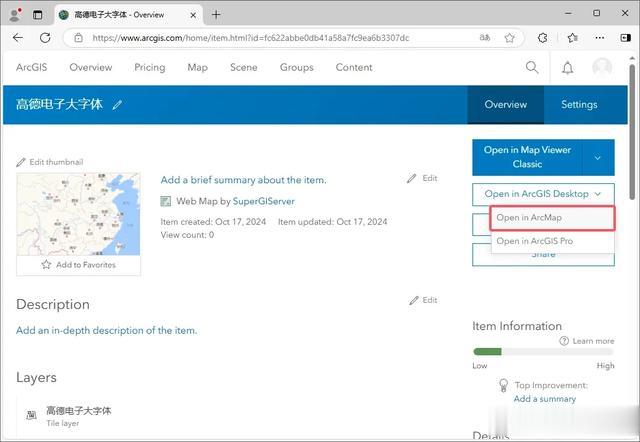Go back to the previous page
Screen dimensions: 640x442
[x=18, y=38]
